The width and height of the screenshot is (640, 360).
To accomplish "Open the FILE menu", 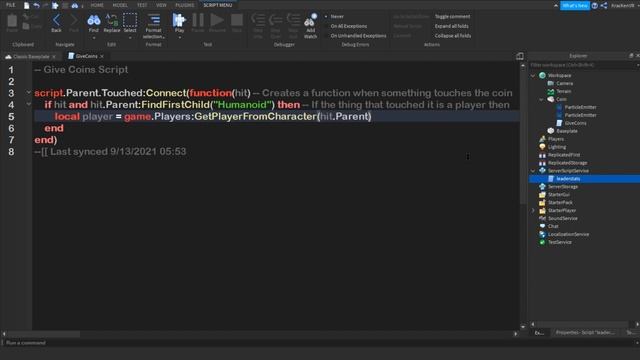I will (x=11, y=5).
